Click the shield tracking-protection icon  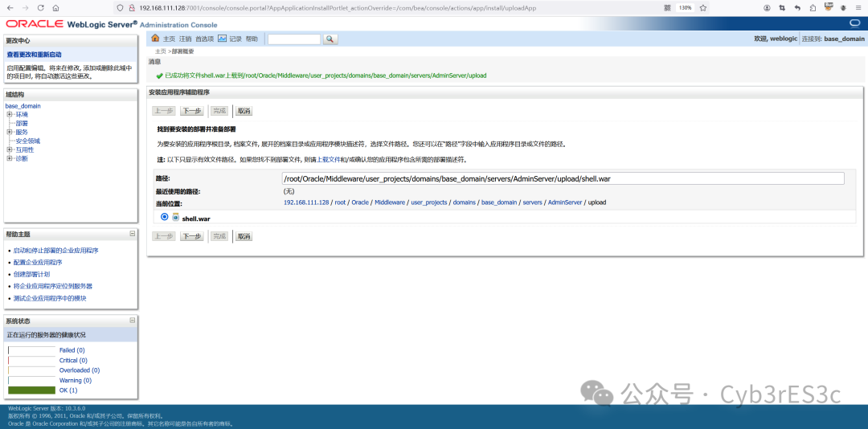click(119, 8)
